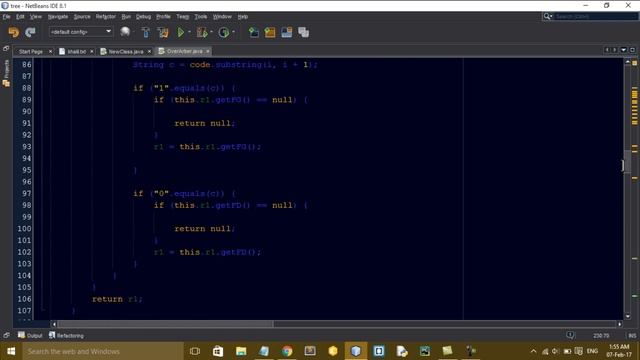This screenshot has height=360, width=640.
Task: Open the Tools menu
Action: point(200,17)
